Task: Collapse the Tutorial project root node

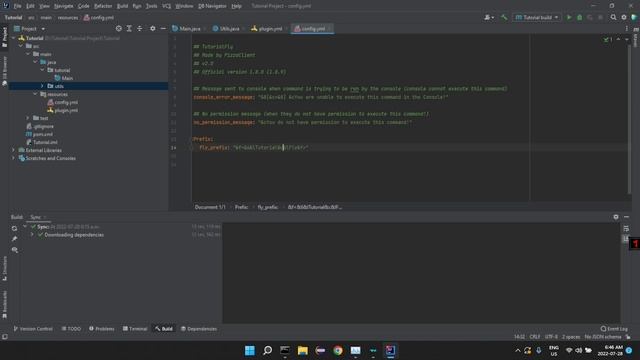Action: click(14, 38)
